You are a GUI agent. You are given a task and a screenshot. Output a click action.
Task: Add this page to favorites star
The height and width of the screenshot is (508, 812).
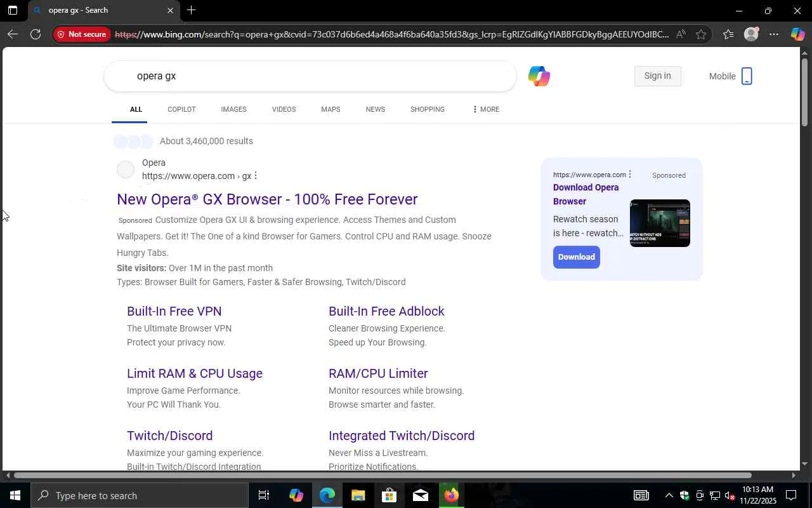tap(701, 34)
